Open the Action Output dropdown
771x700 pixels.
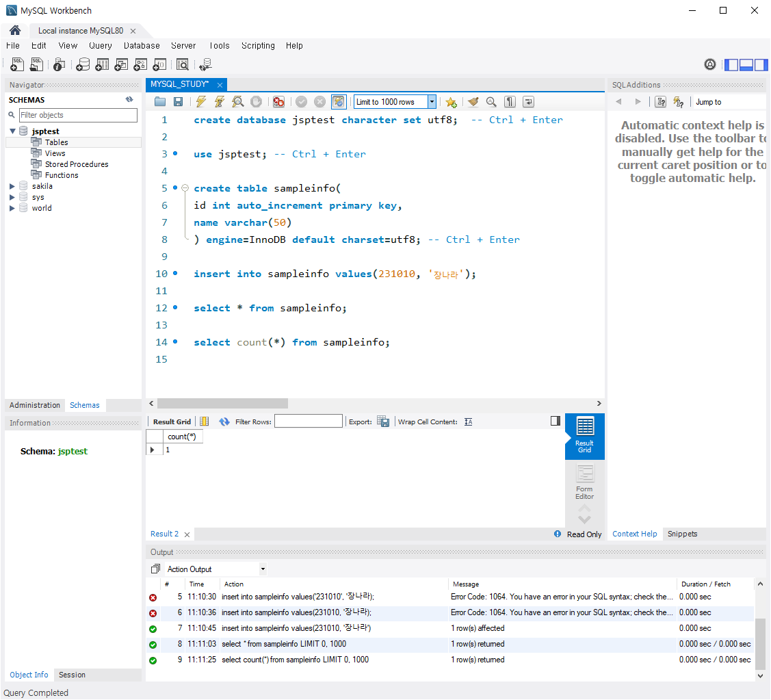(263, 569)
